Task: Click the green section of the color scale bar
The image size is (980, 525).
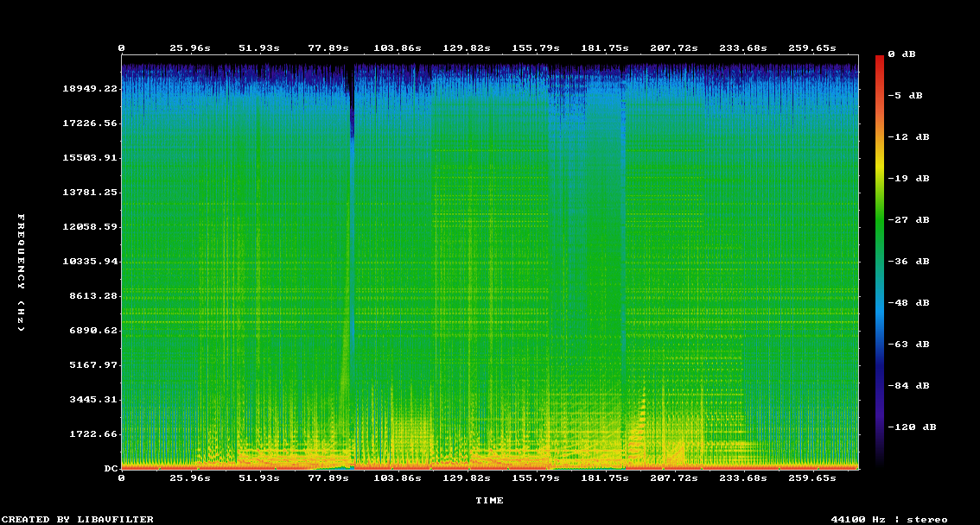Action: [880, 233]
